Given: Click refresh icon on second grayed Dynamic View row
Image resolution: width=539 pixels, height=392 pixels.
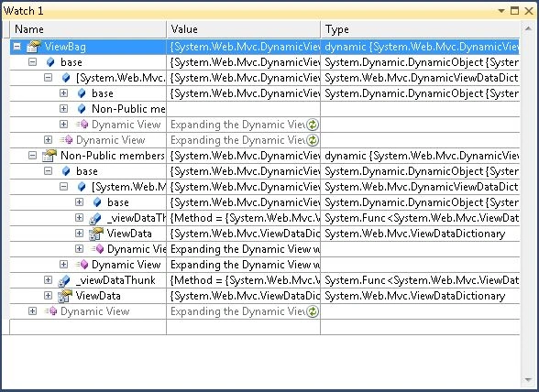Looking at the screenshot, I should [x=313, y=140].
